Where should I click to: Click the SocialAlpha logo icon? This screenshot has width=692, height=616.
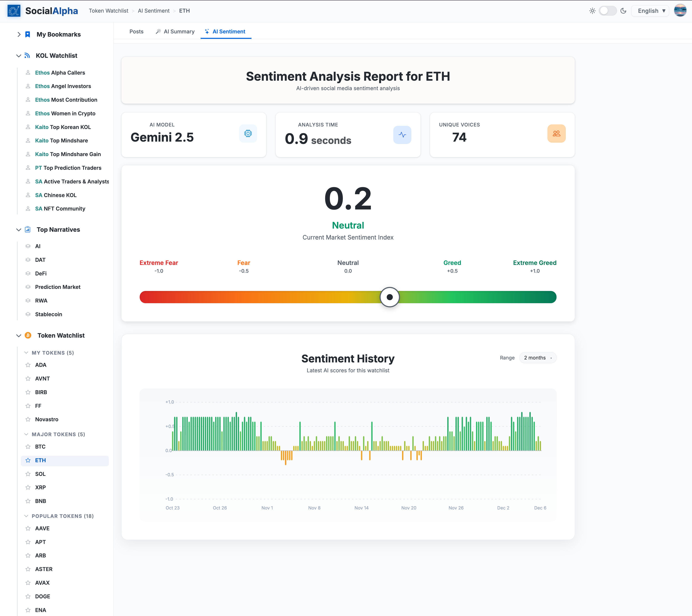(x=14, y=11)
